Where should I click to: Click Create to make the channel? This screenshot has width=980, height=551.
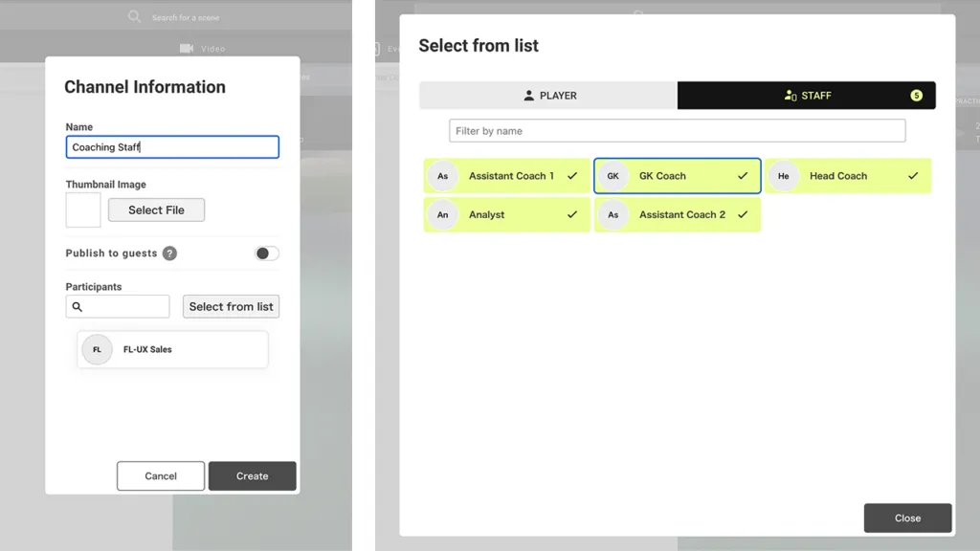(253, 476)
